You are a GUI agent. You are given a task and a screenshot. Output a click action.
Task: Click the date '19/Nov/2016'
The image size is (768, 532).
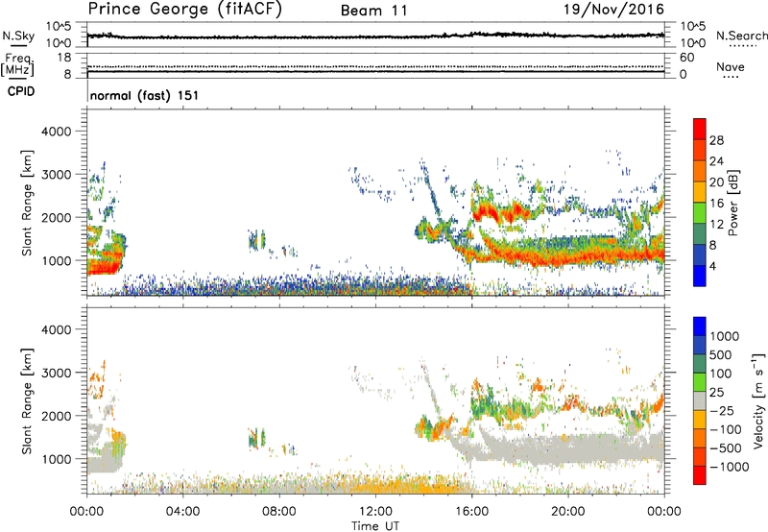click(x=613, y=10)
